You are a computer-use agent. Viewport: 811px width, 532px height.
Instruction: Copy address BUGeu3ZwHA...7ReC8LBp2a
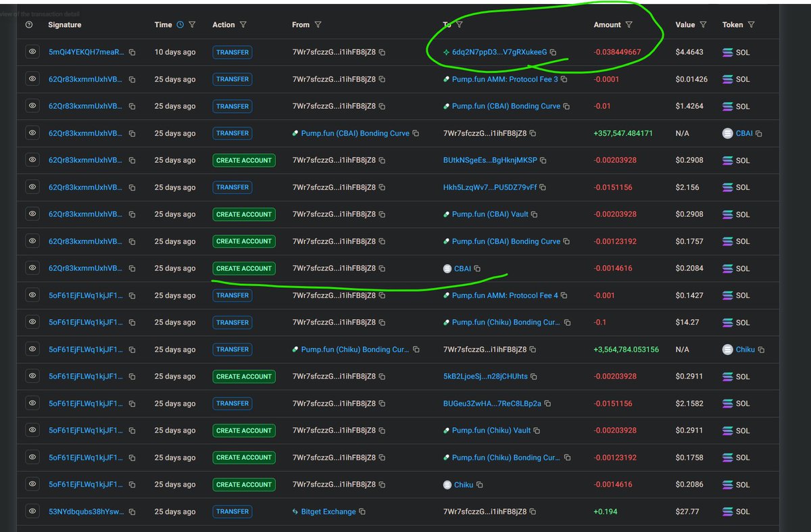click(x=547, y=404)
